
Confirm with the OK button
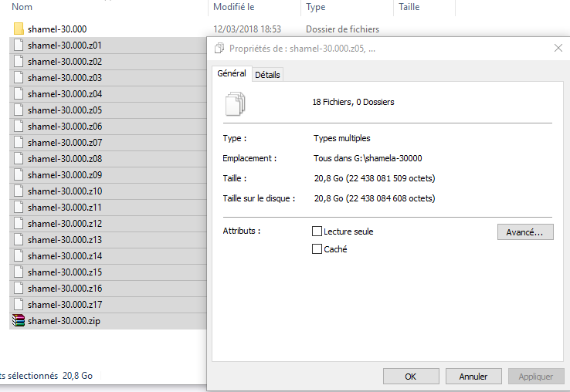click(411, 377)
